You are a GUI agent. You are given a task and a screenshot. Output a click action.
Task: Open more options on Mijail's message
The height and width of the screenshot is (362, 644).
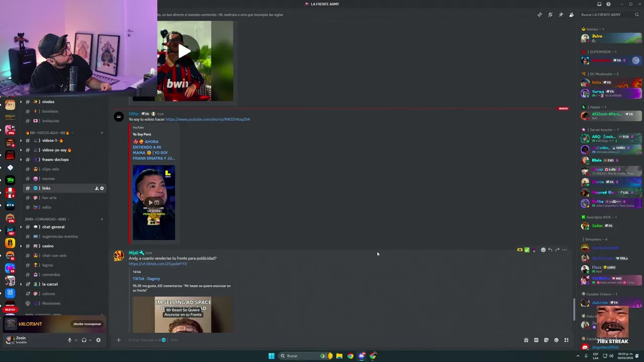[x=564, y=250]
